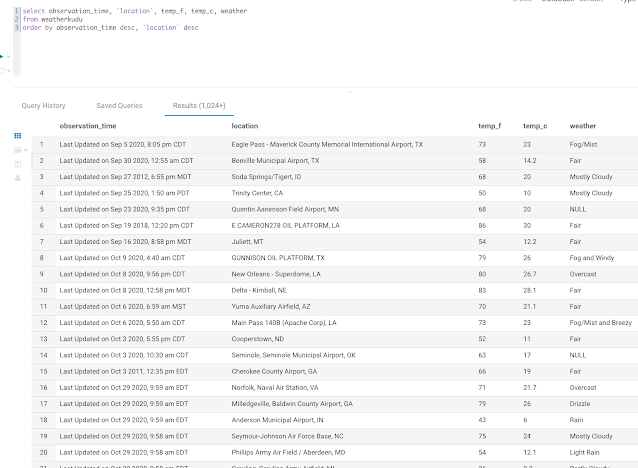Click the panel resize handle above the tabs
This screenshot has height=468, width=638.
[348, 92]
